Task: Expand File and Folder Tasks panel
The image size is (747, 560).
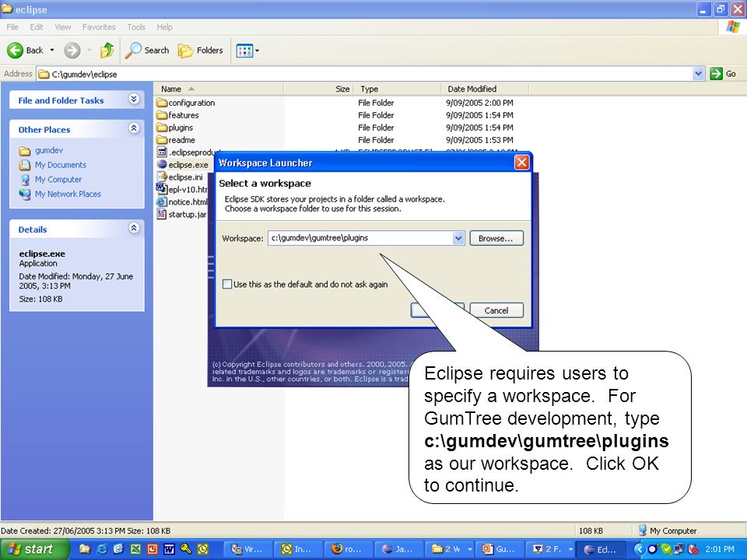Action: (x=134, y=99)
